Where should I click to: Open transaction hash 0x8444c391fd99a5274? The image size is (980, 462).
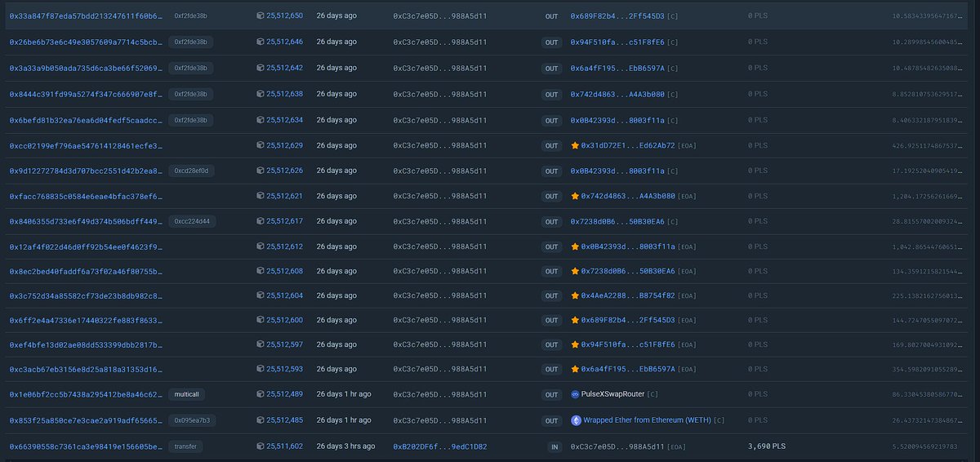(x=86, y=94)
